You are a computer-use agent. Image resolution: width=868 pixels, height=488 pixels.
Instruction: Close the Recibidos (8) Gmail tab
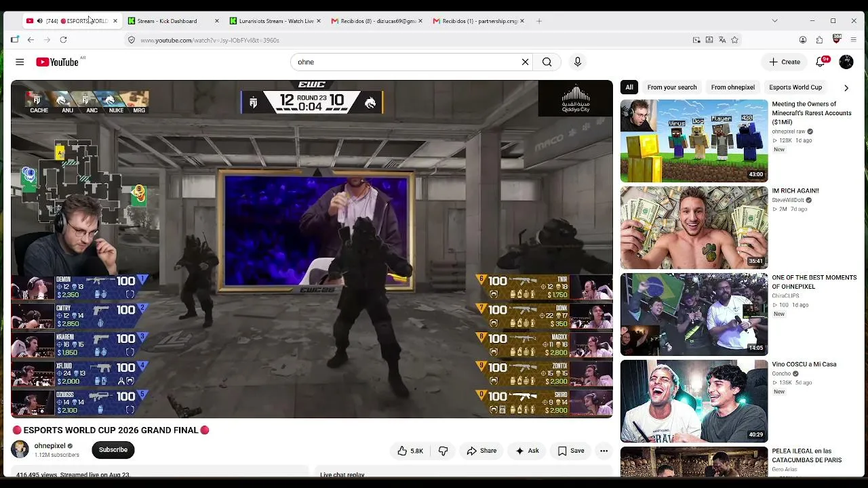[420, 21]
